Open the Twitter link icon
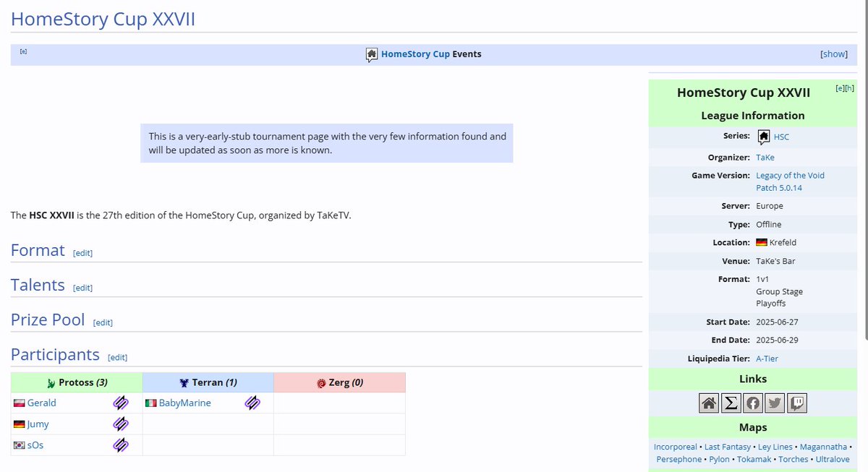 pyautogui.click(x=775, y=403)
